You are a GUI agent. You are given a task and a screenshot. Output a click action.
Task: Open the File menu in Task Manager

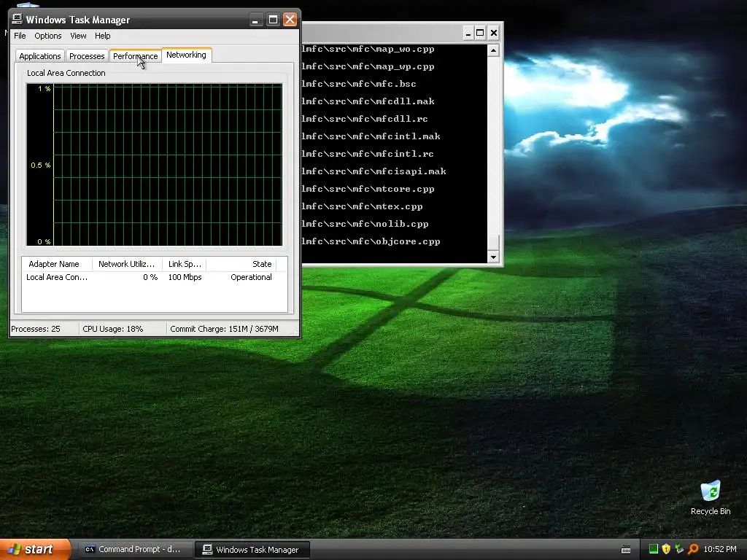20,36
